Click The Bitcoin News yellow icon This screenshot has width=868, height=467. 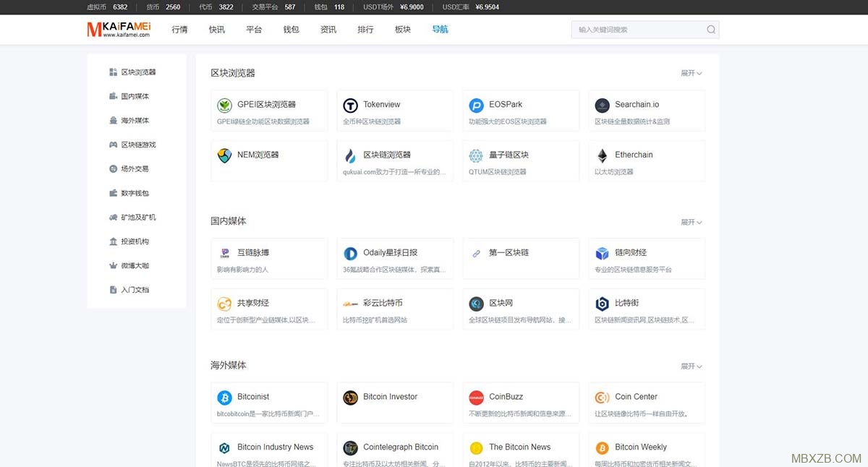pos(476,448)
